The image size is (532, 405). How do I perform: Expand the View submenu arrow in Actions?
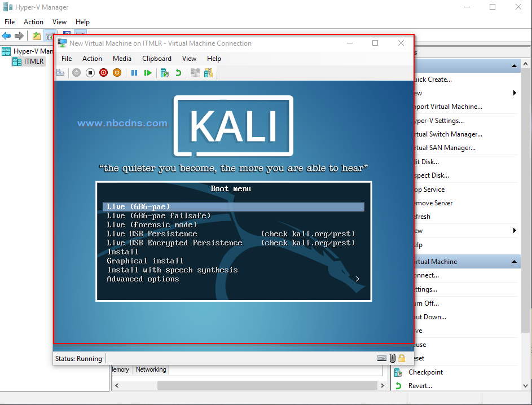point(515,231)
